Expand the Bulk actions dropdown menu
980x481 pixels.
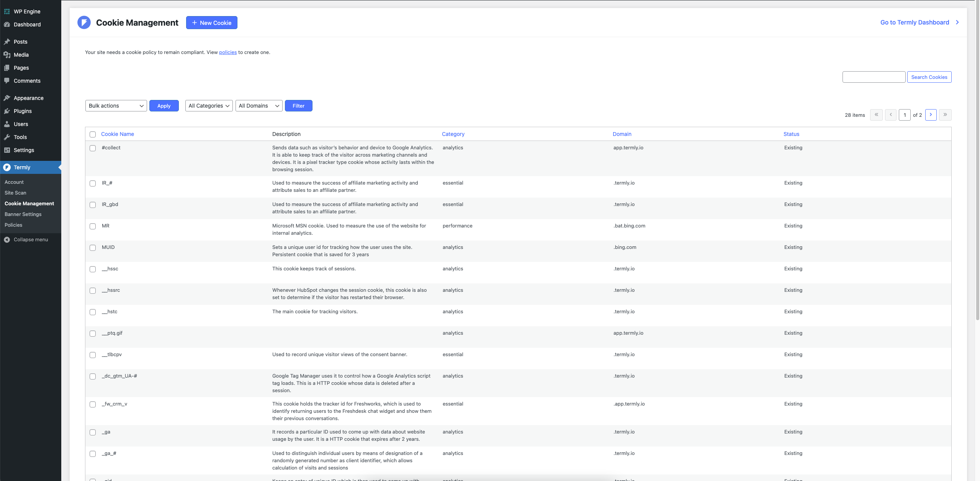(116, 105)
